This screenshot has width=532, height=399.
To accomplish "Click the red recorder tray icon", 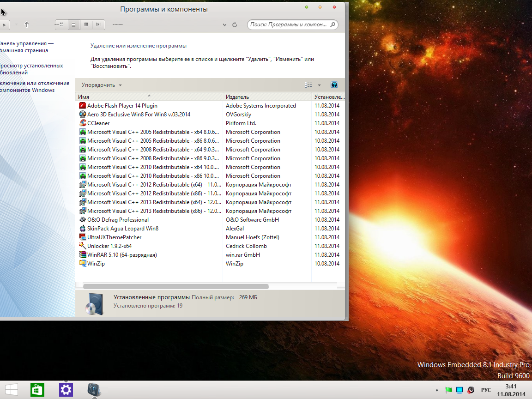I will (x=471, y=390).
